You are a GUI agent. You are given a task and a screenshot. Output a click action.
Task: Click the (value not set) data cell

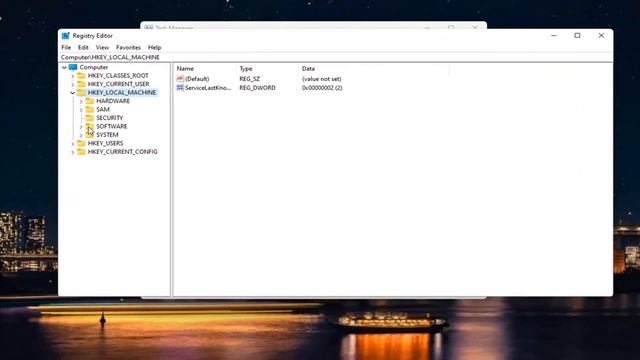[322, 79]
